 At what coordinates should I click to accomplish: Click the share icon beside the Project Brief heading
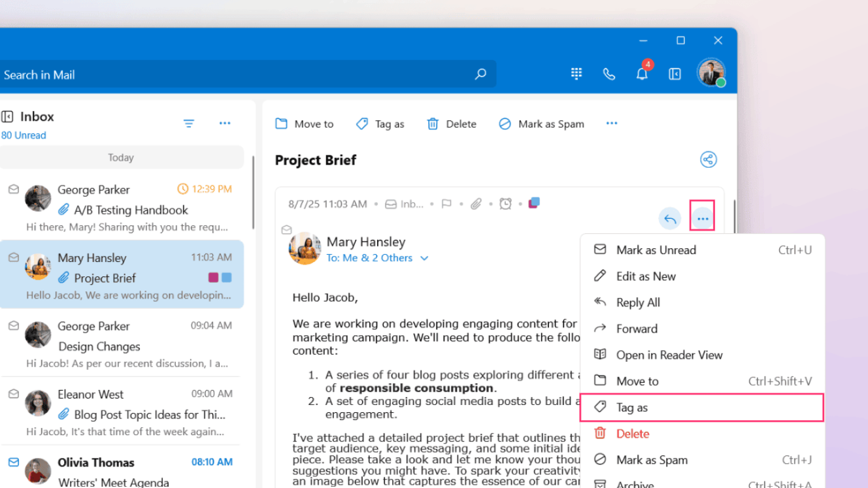[x=709, y=159]
